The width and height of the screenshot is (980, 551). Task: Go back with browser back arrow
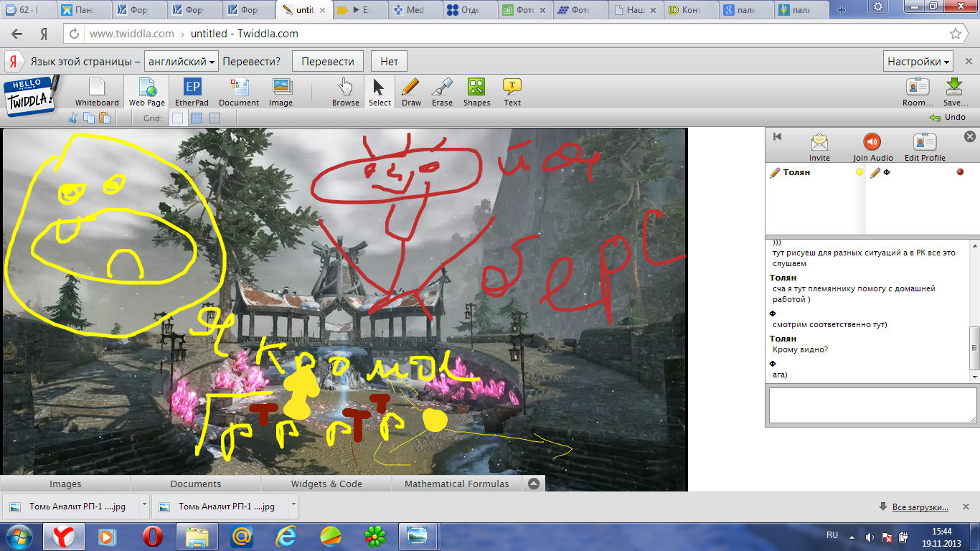[17, 34]
